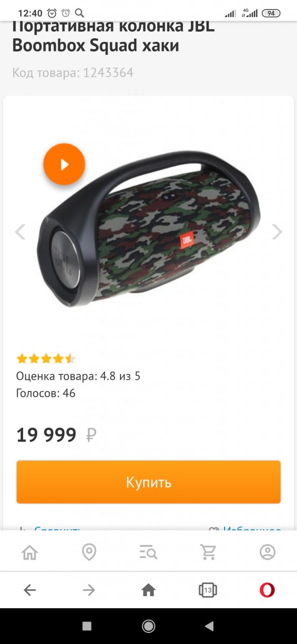
Task: Go to Opera browser home page
Action: (148, 590)
